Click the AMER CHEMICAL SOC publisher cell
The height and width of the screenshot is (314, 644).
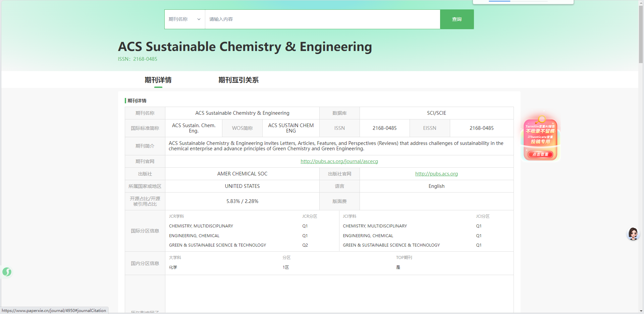[x=242, y=174]
